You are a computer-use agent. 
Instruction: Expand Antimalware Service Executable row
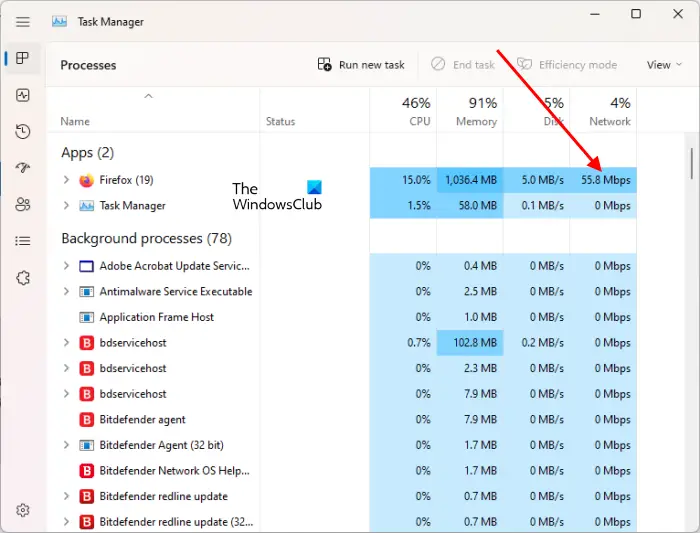[67, 291]
